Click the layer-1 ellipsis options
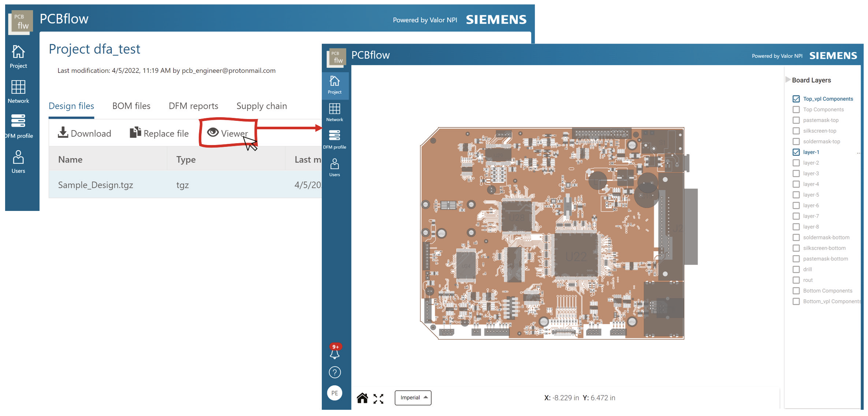Screen dimensions: 868x416 tap(858, 153)
